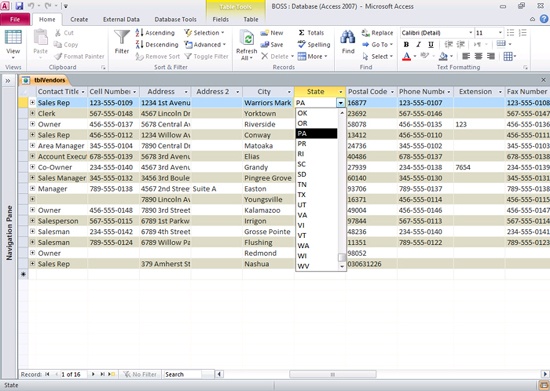This screenshot has height=391, width=550.
Task: Go to last record arrow
Action: click(x=102, y=374)
